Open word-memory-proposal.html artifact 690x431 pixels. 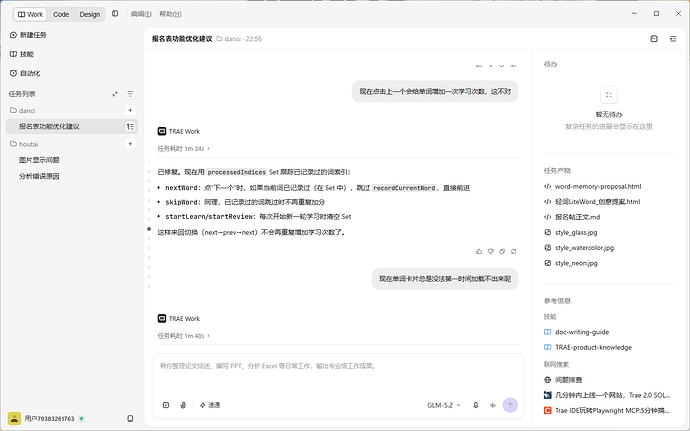[x=592, y=186]
